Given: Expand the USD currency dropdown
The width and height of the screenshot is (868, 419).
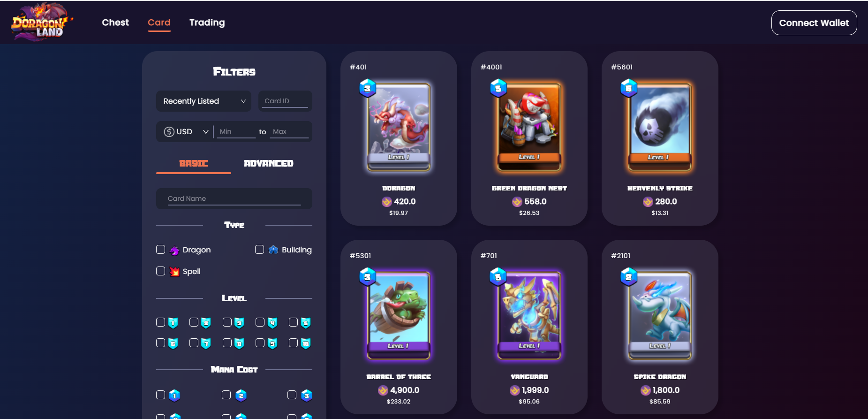Looking at the screenshot, I should coord(186,132).
